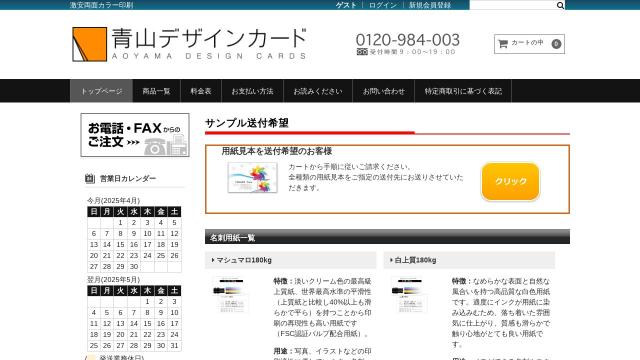Image resolution: width=640 pixels, height=360 pixels.
Task: Open the shopping cart icon
Action: [503, 43]
